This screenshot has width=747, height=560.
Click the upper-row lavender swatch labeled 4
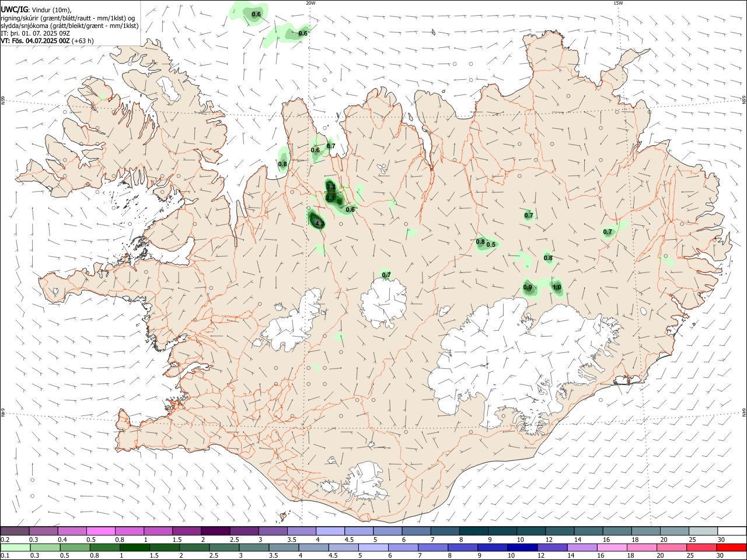click(x=330, y=531)
